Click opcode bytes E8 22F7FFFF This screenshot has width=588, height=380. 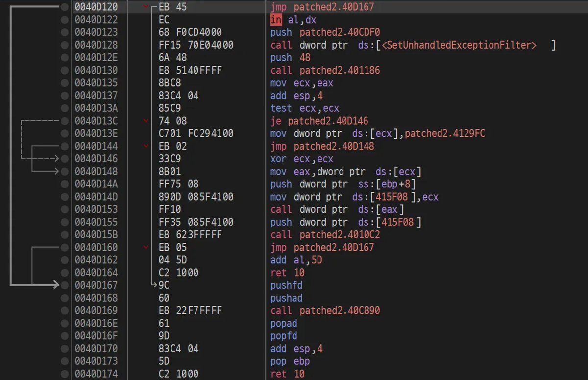tap(190, 311)
